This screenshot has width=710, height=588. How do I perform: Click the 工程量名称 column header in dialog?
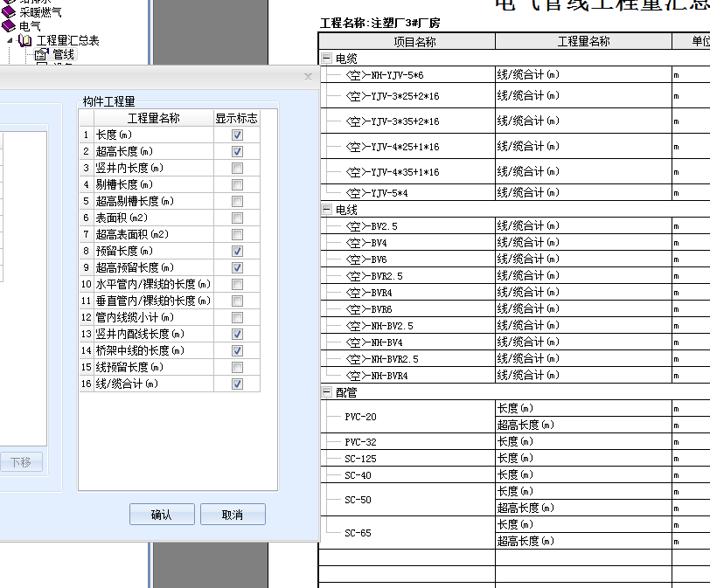click(x=154, y=118)
